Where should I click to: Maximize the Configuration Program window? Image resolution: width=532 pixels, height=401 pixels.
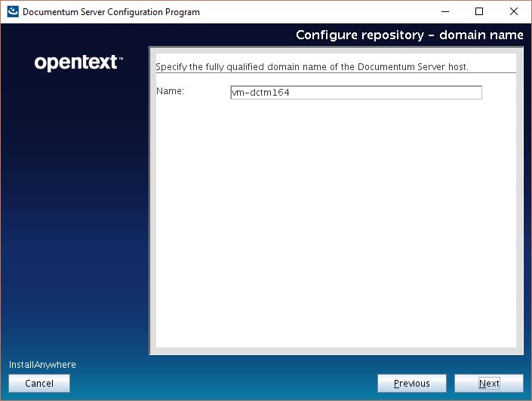[x=479, y=12]
